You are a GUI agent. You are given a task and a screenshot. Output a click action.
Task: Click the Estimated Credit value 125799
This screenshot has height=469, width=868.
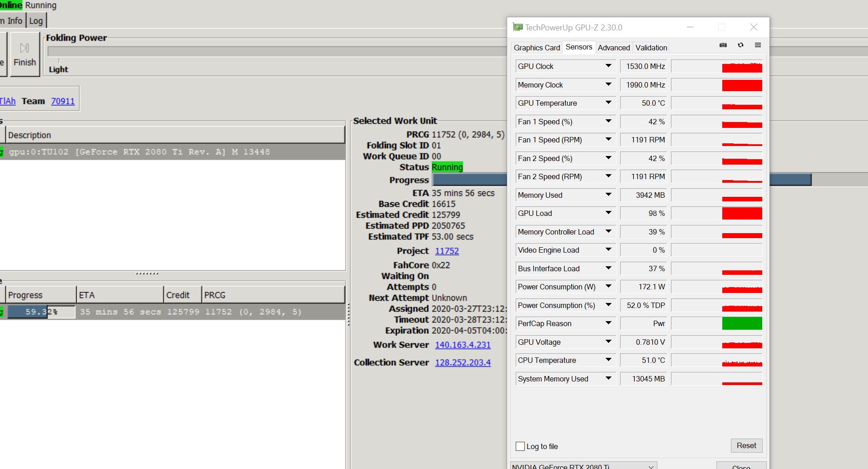click(x=446, y=215)
